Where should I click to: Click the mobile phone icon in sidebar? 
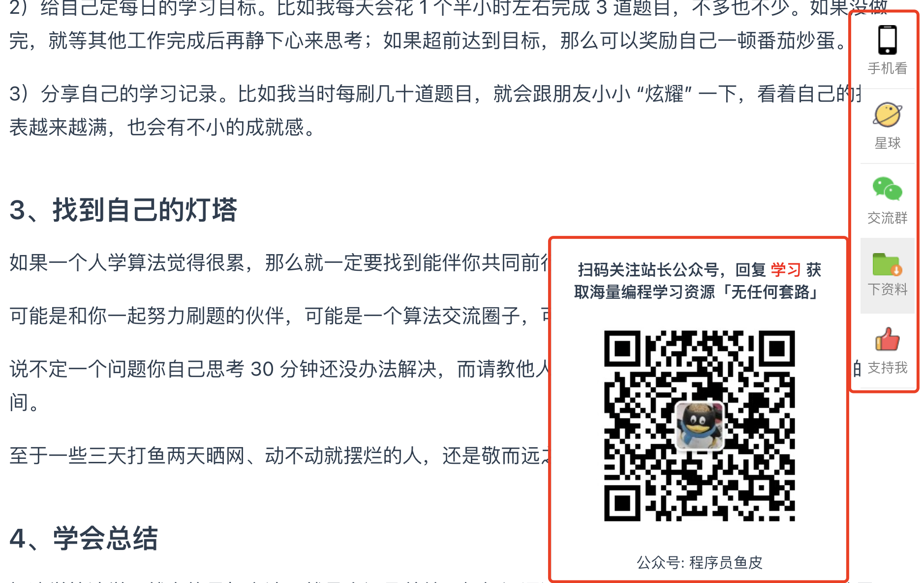click(888, 40)
